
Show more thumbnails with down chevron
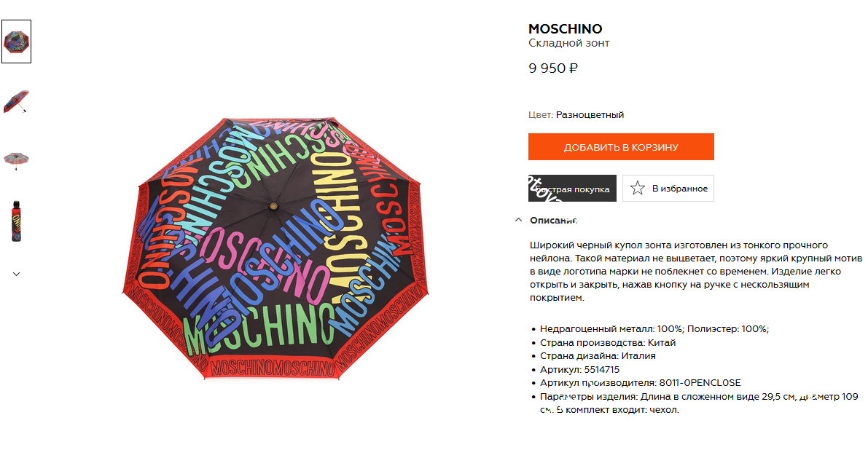[x=16, y=274]
